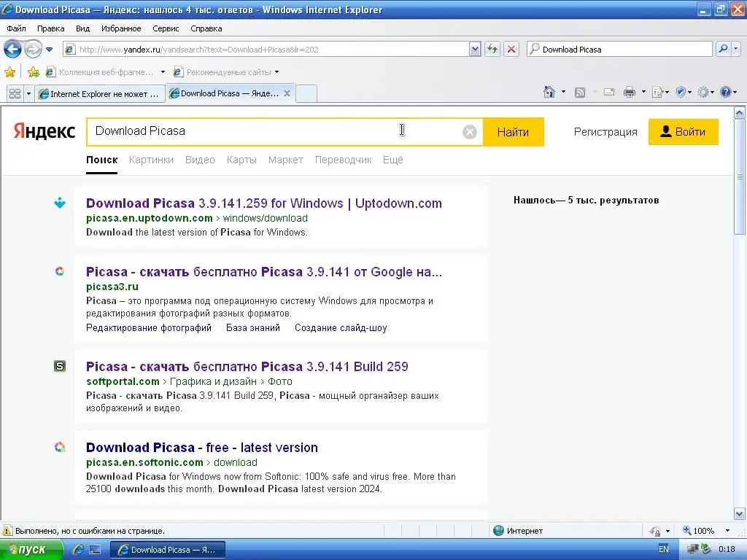Open picasa3.ru скачать бесплатно result
The height and width of the screenshot is (560, 747).
tap(264, 272)
